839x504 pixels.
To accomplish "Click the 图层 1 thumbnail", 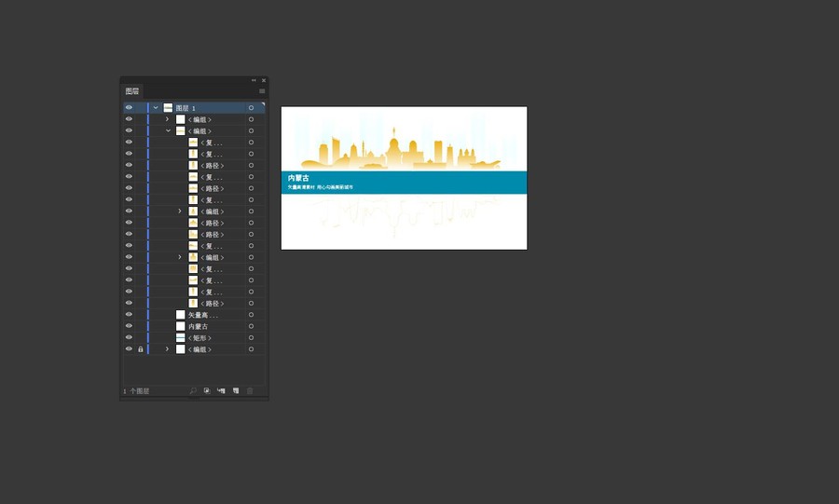I will pos(168,108).
